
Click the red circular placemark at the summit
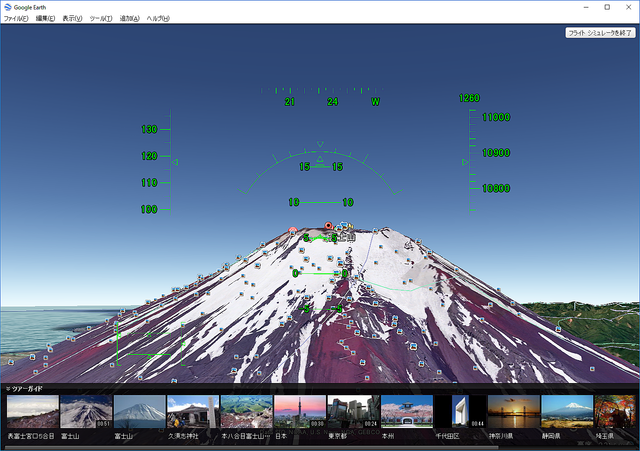click(327, 227)
